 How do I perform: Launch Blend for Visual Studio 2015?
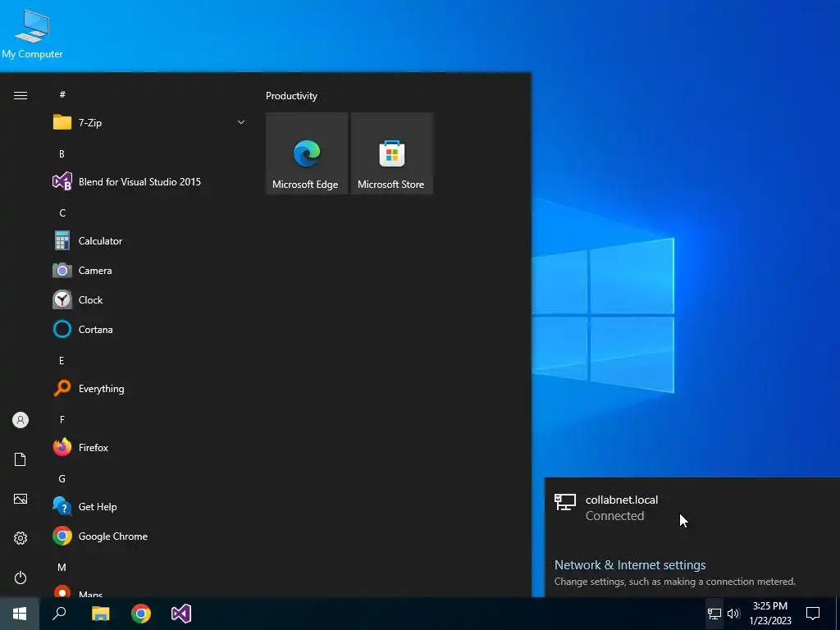tap(150, 181)
